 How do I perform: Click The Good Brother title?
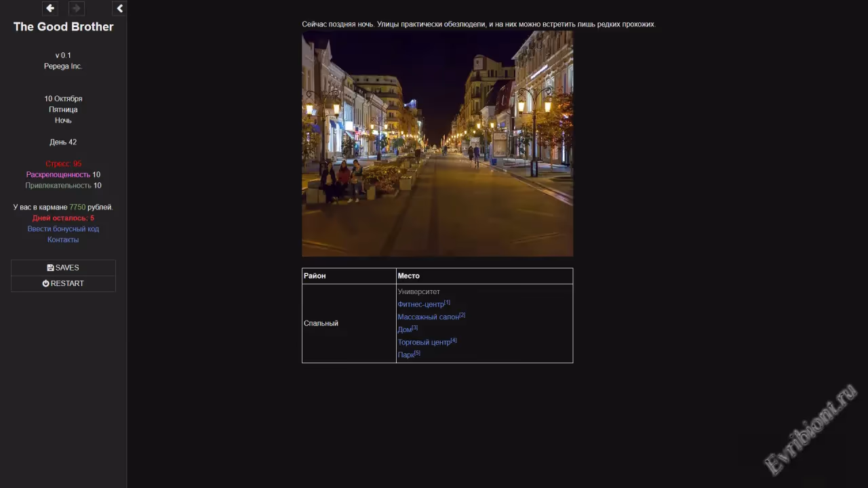(x=63, y=26)
